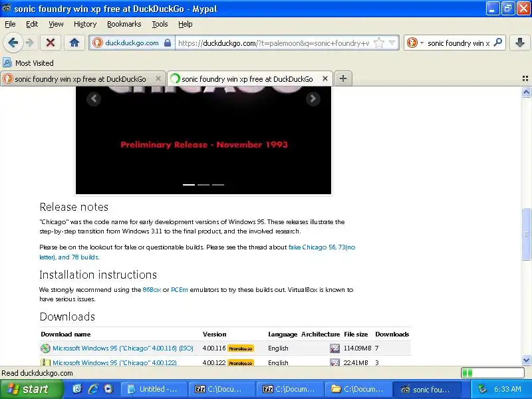Click the padlock security icon
Image resolution: width=532 pixels, height=399 pixels.
(168, 43)
